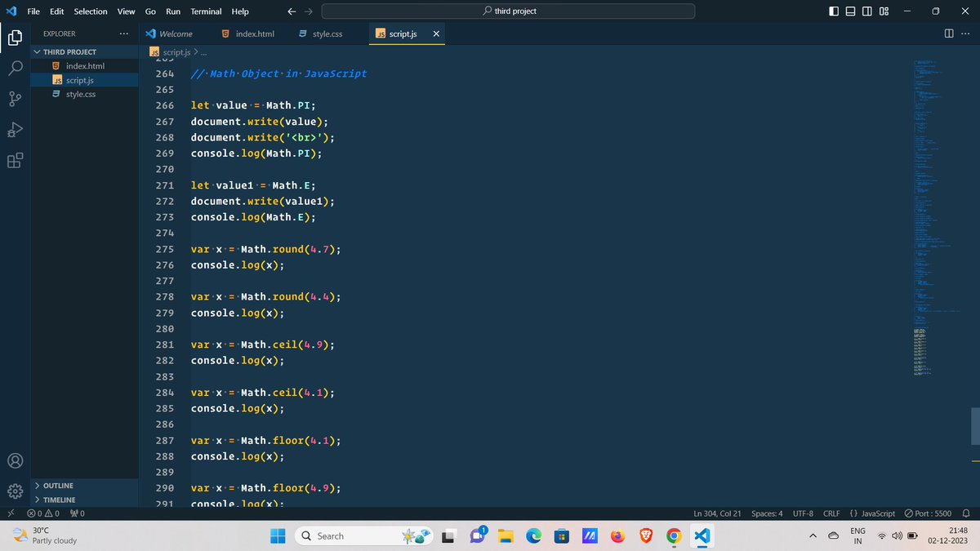Show hidden system tray icons chevron
This screenshot has height=551, width=980.
(x=813, y=535)
